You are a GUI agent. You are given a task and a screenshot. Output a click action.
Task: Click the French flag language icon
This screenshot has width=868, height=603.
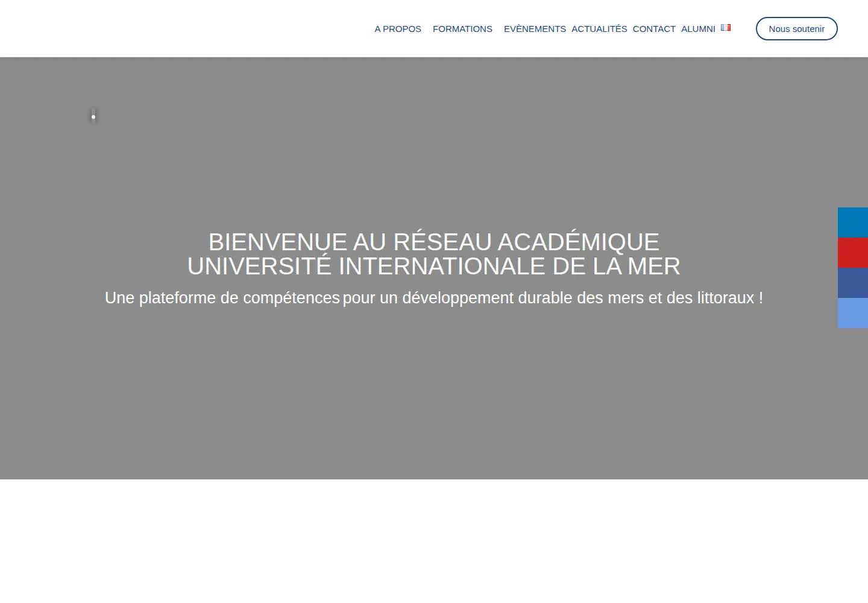[x=726, y=28]
